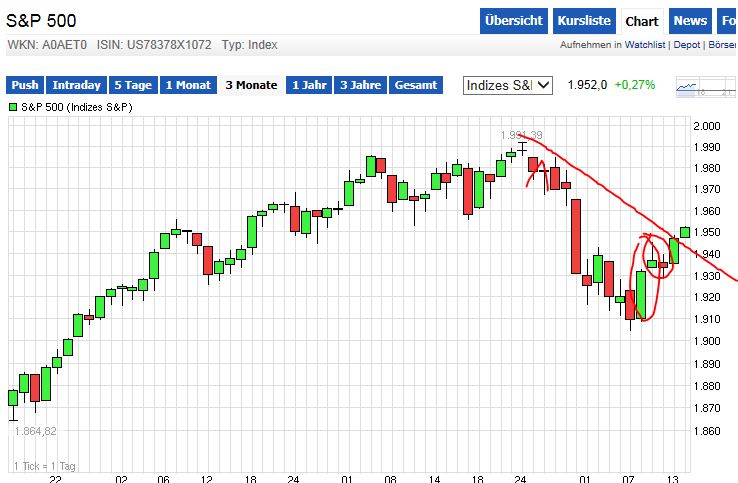Click the 2.000 y-axis label
The height and width of the screenshot is (483, 738).
tap(707, 126)
